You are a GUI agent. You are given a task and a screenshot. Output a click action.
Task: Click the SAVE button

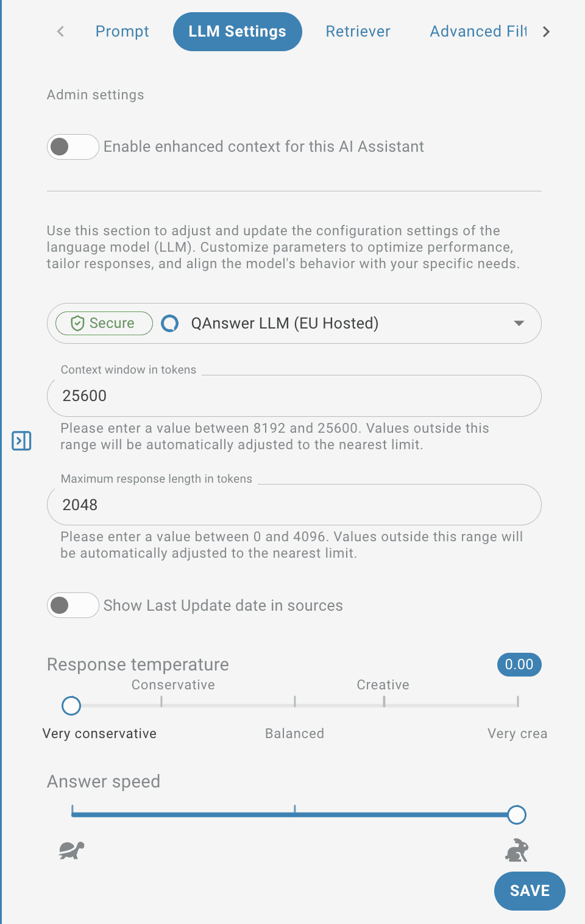coord(530,891)
